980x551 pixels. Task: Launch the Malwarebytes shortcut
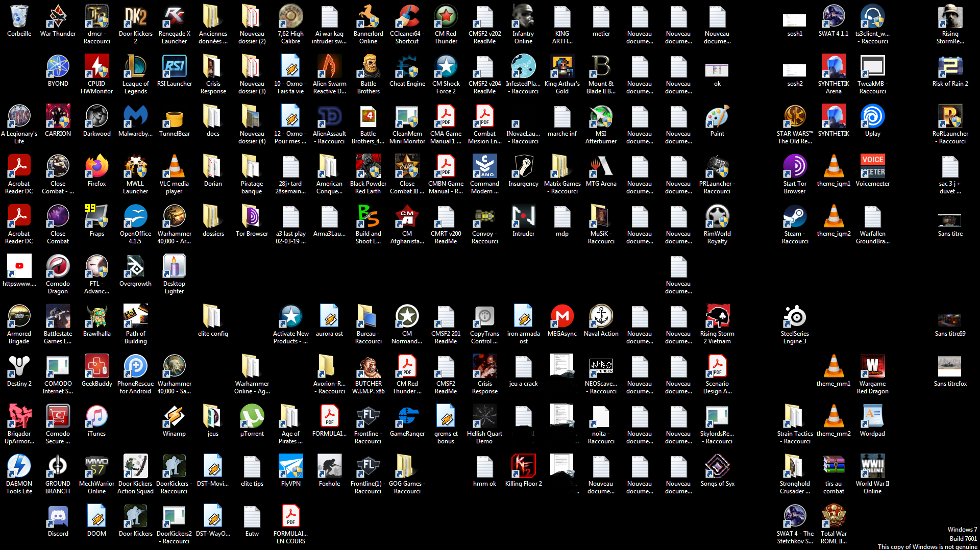(135, 120)
